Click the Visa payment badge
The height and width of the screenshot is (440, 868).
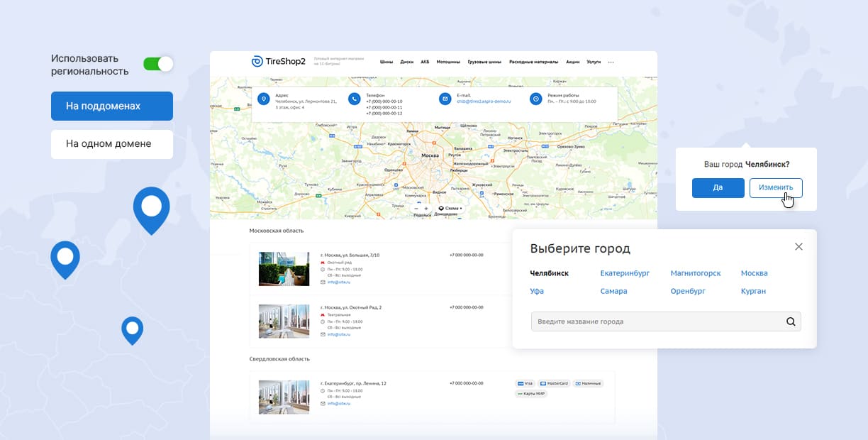point(526,383)
